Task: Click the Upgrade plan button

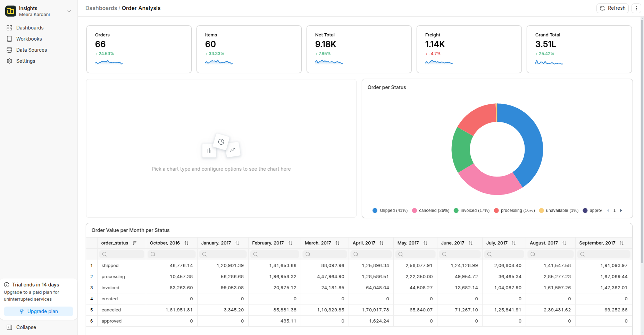Action: click(39, 311)
